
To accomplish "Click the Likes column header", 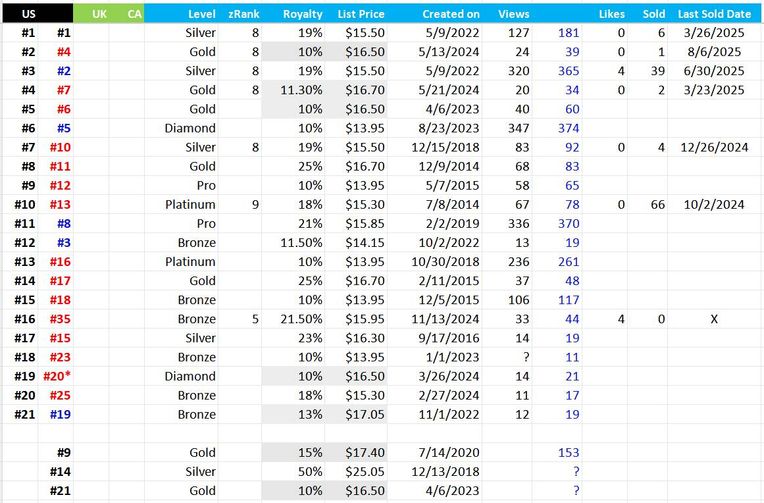I will (x=611, y=14).
